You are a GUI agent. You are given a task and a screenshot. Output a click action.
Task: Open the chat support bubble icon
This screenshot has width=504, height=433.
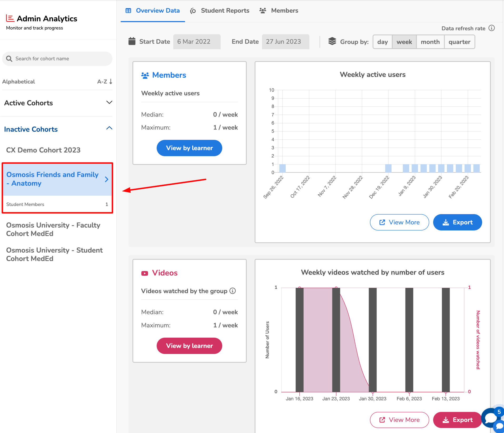click(491, 418)
